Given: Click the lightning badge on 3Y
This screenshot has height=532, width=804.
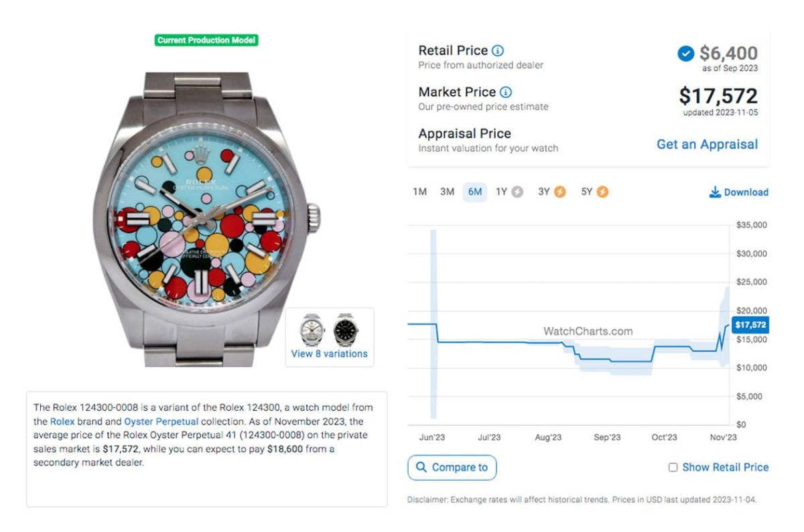Looking at the screenshot, I should [560, 192].
